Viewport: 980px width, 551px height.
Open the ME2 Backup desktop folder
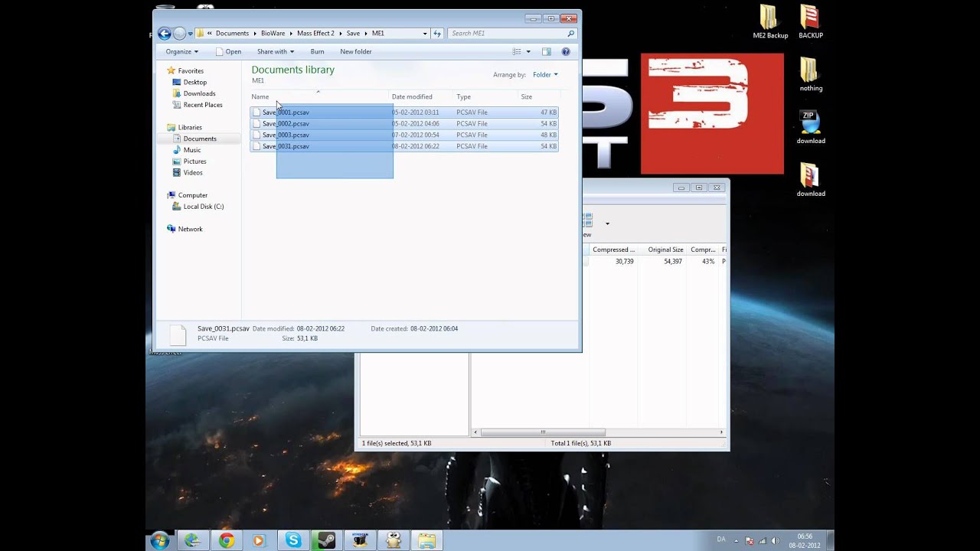769,21
